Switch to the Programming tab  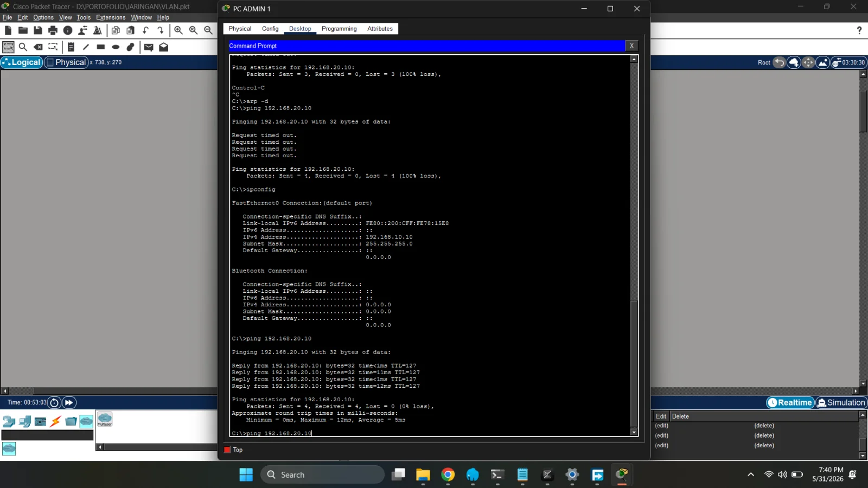[x=339, y=29]
